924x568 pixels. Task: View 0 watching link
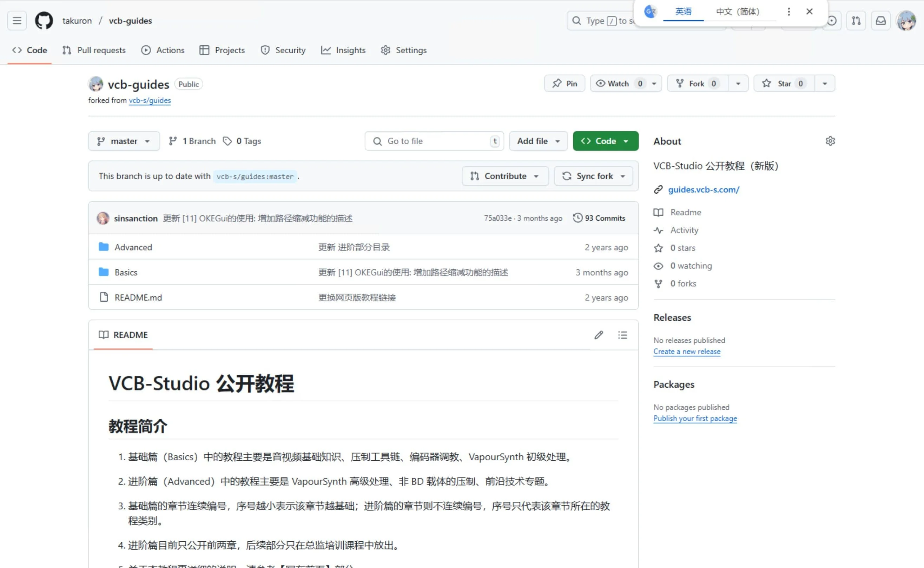[683, 266]
